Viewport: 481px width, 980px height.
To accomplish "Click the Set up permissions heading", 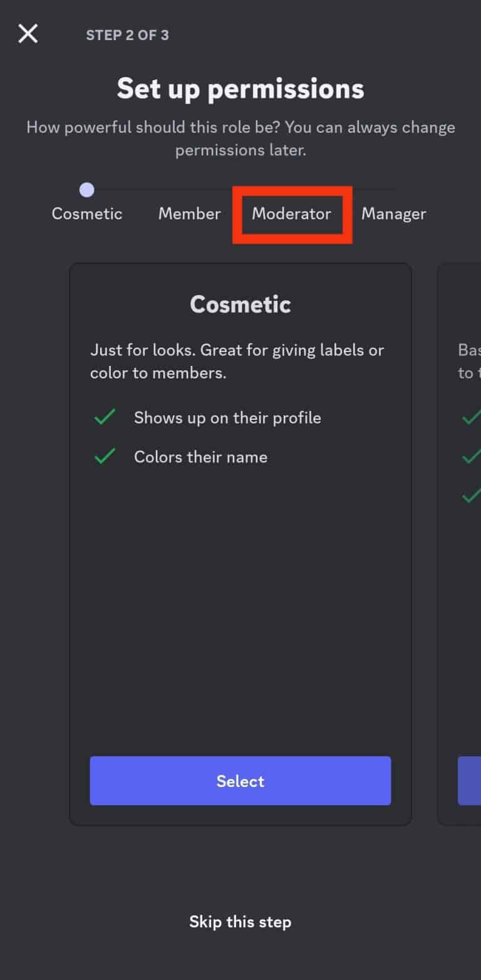I will pos(240,88).
